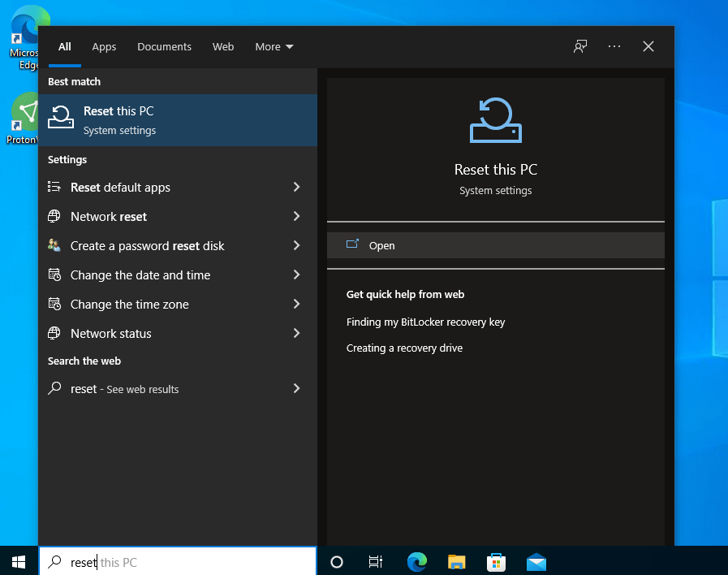Select the Web search tab
The width and height of the screenshot is (728, 575).
point(223,46)
